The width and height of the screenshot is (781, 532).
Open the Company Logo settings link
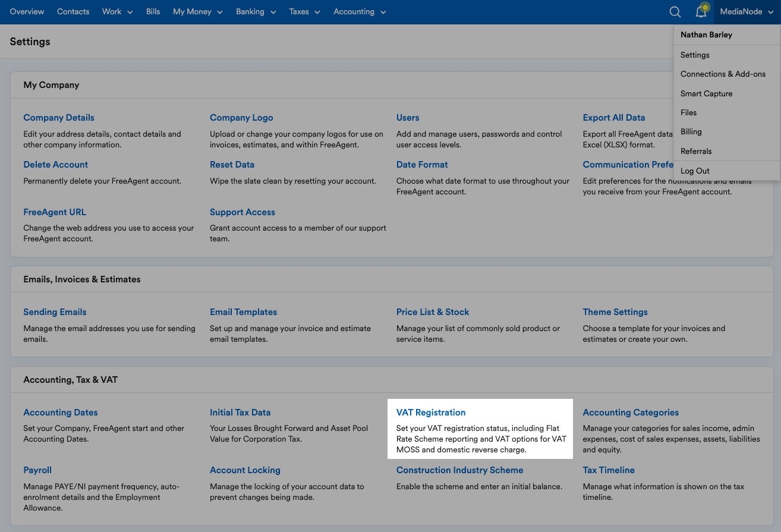(x=241, y=118)
